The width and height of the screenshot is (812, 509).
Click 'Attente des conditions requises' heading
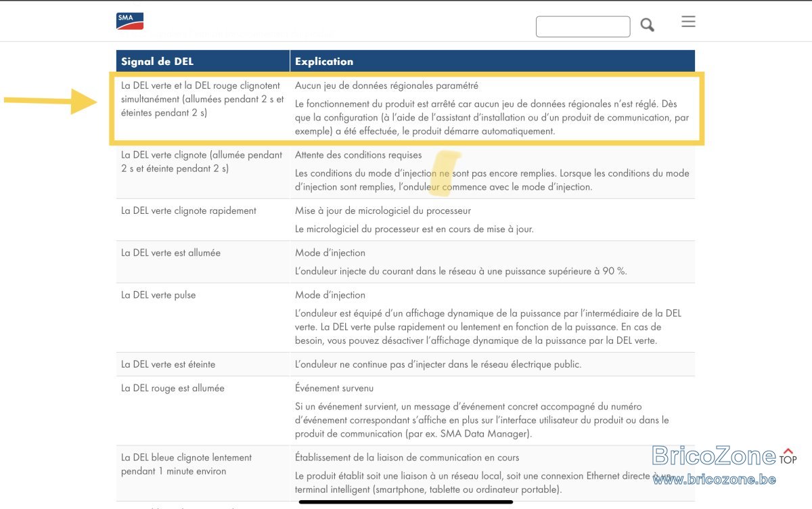[358, 155]
